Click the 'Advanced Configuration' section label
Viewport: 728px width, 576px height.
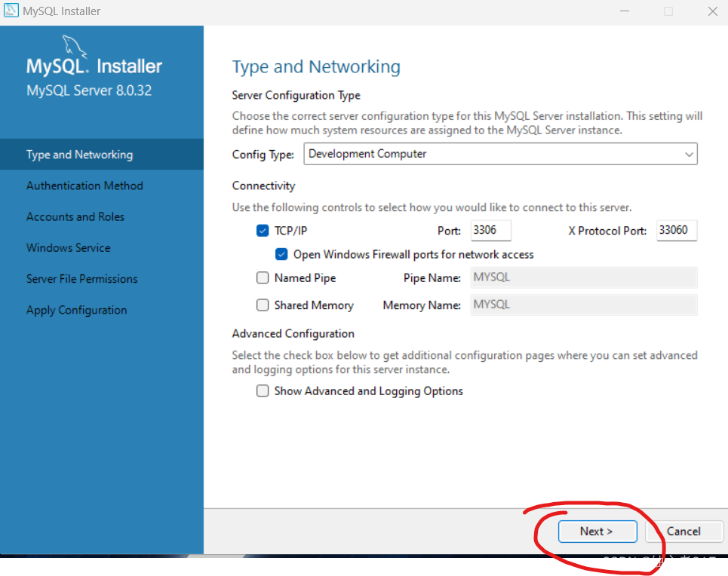[x=293, y=334]
